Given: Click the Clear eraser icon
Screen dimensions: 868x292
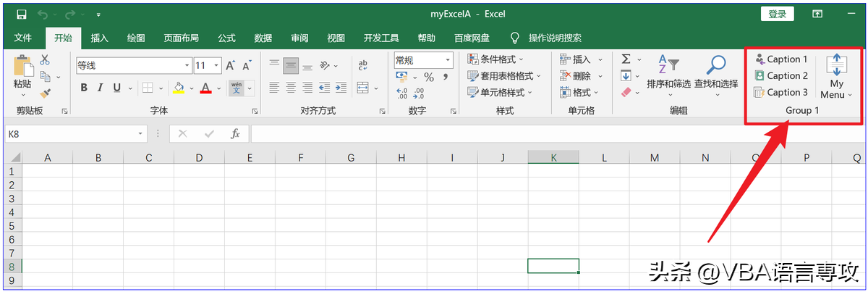Looking at the screenshot, I should (626, 92).
